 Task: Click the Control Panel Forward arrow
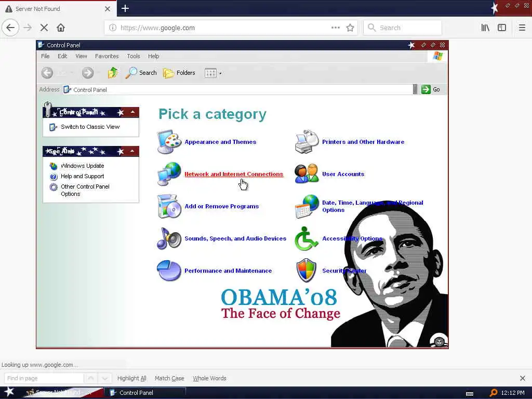[x=87, y=73]
